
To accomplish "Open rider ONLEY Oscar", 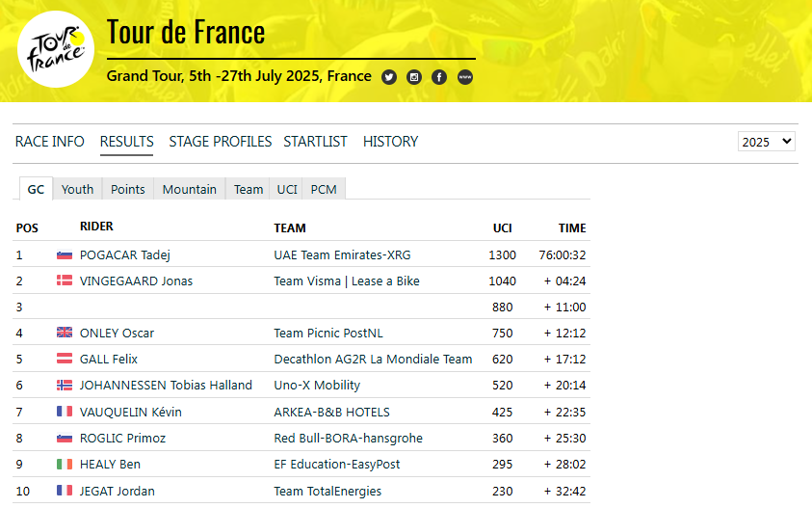I will [x=118, y=333].
